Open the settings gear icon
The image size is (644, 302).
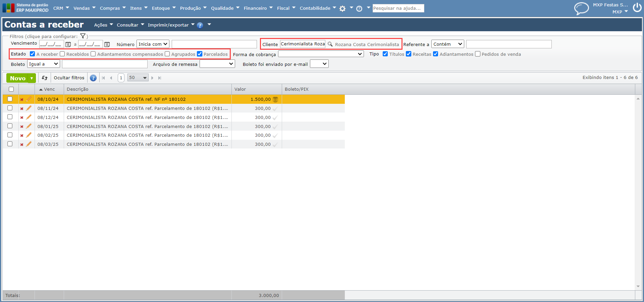point(342,9)
